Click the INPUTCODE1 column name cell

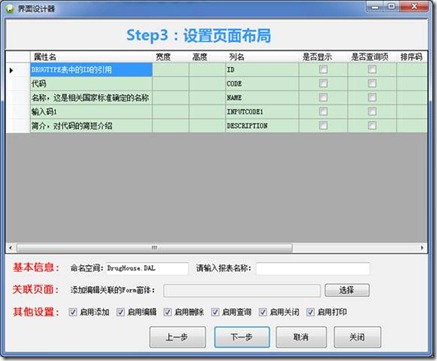coord(262,112)
